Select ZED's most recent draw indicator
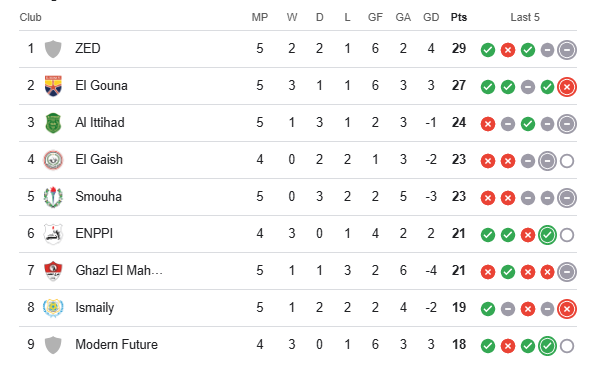 (x=567, y=50)
